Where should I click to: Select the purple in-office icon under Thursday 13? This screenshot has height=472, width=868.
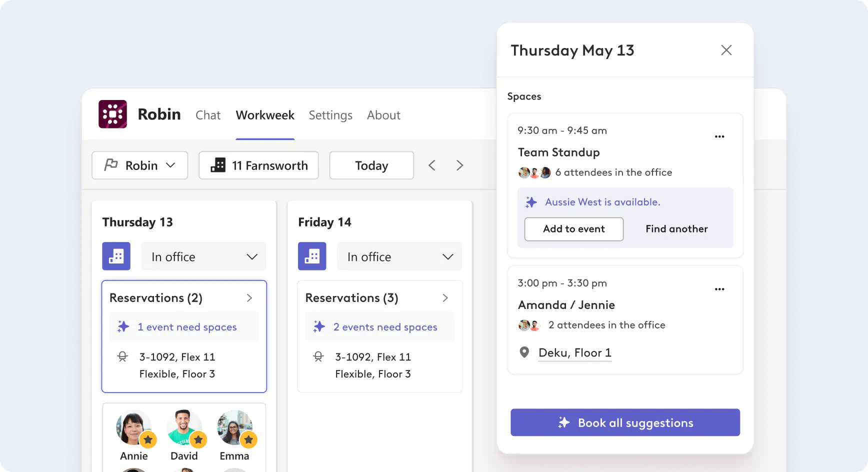[x=116, y=256]
